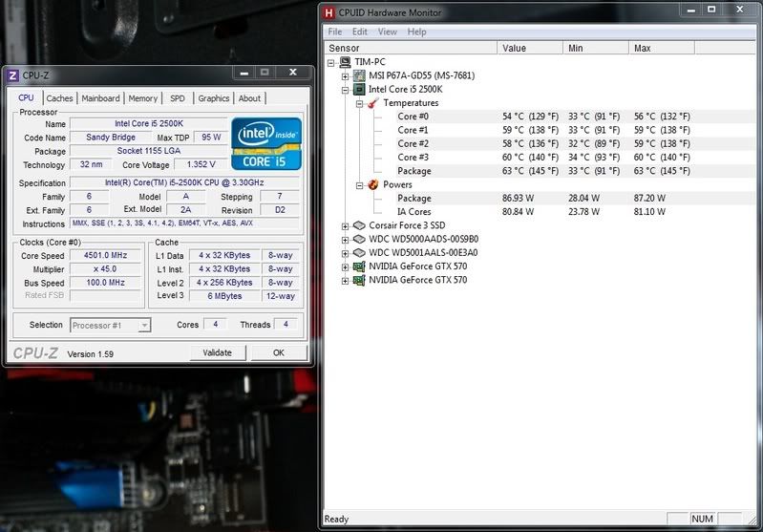Select the CPU tab in CPU-Z
Viewport: 763px width, 532px height.
click(26, 97)
